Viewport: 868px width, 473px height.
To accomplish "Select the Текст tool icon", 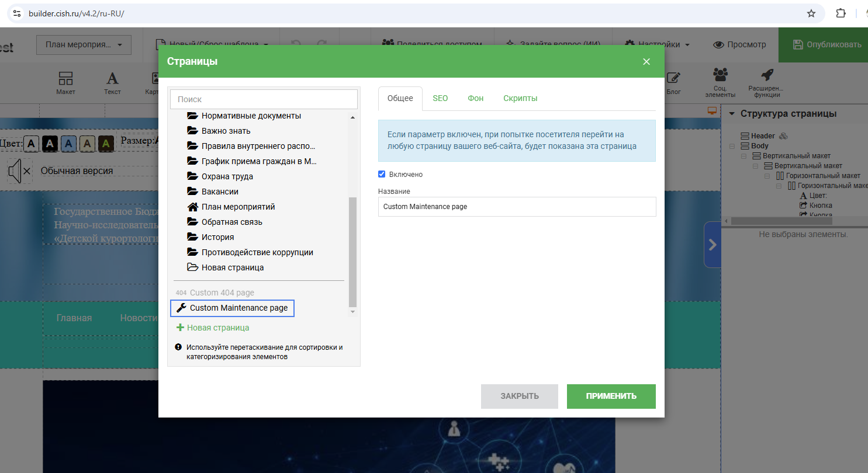I will [x=112, y=79].
